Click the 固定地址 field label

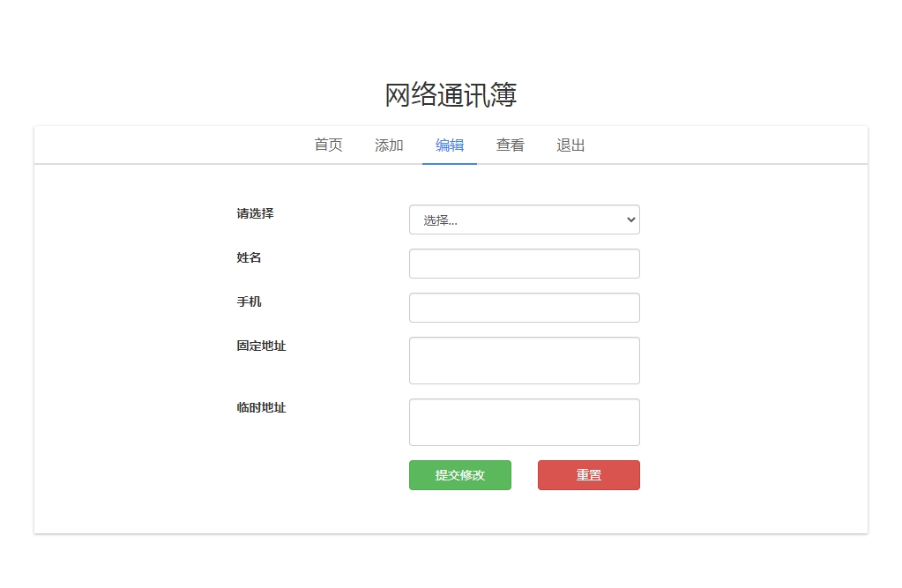tap(261, 346)
